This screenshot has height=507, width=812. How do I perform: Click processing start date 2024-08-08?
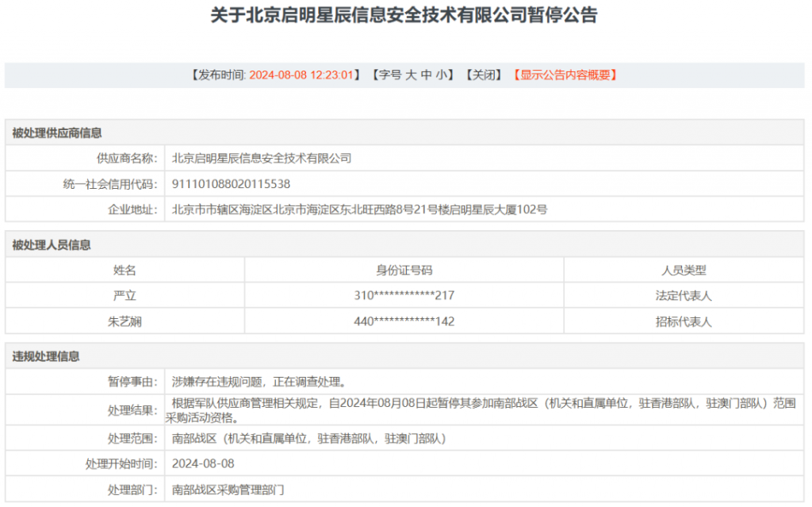[203, 463]
